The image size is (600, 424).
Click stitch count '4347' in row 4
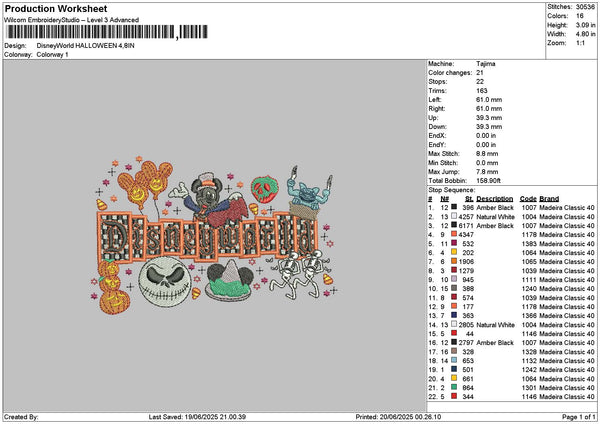click(466, 235)
